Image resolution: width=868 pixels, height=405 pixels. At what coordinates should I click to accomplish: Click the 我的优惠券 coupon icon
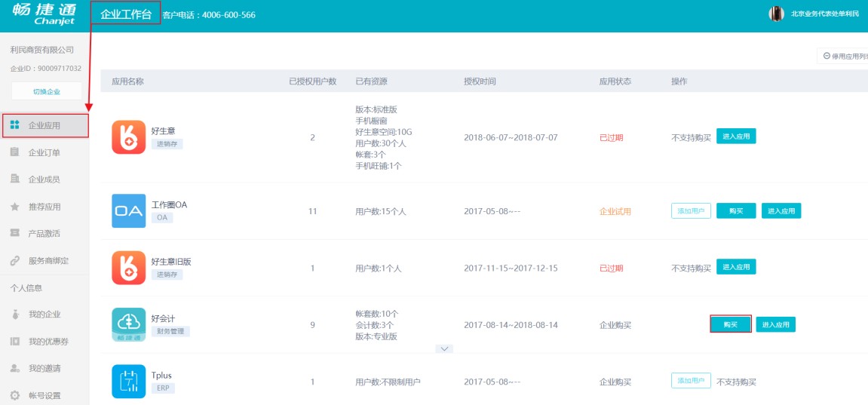[x=15, y=342]
